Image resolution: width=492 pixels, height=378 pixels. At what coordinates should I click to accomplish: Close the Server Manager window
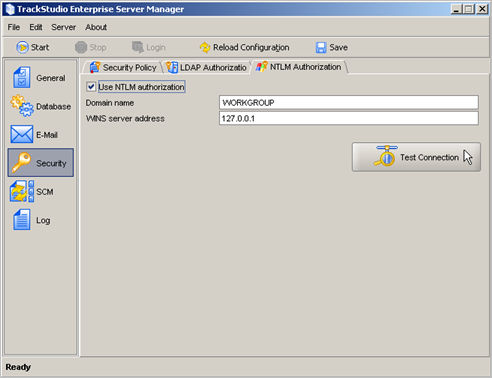point(482,9)
